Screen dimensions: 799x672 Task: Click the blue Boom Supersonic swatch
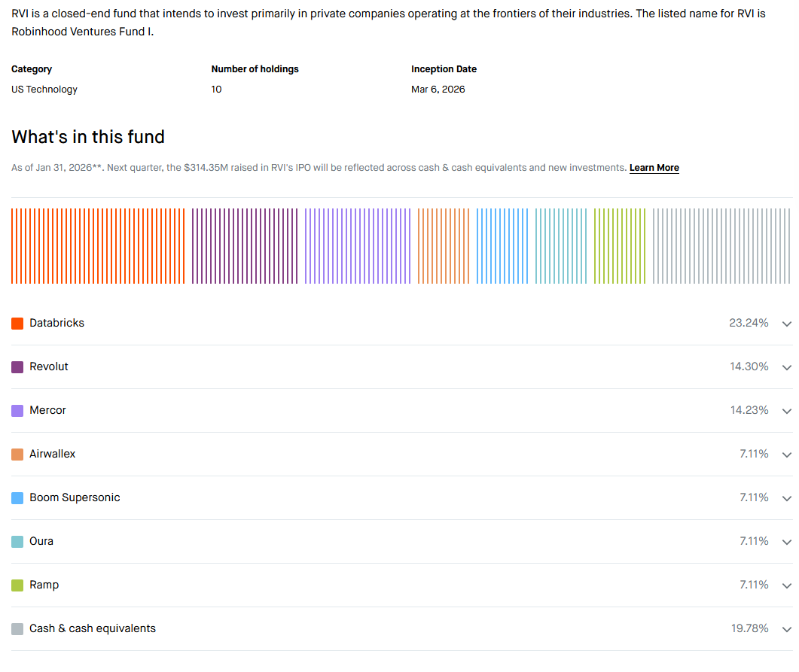[17, 498]
